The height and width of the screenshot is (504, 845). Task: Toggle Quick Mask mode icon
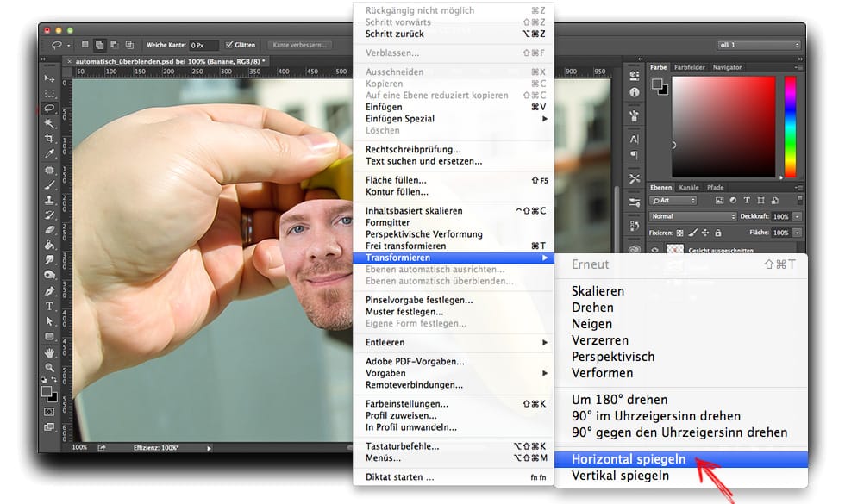point(49,412)
